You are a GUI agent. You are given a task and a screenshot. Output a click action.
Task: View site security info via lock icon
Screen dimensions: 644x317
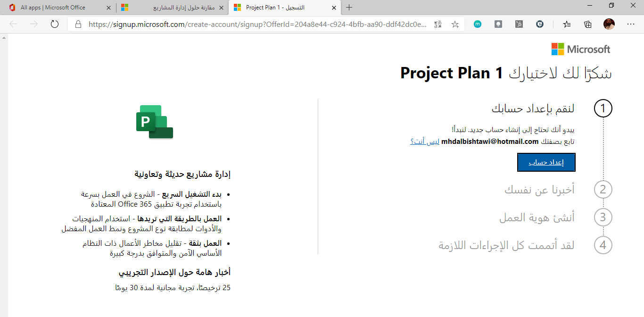coord(78,24)
